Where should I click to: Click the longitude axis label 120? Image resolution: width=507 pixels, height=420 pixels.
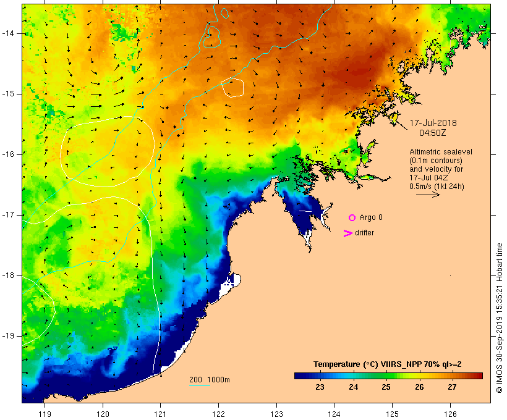[x=103, y=414]
